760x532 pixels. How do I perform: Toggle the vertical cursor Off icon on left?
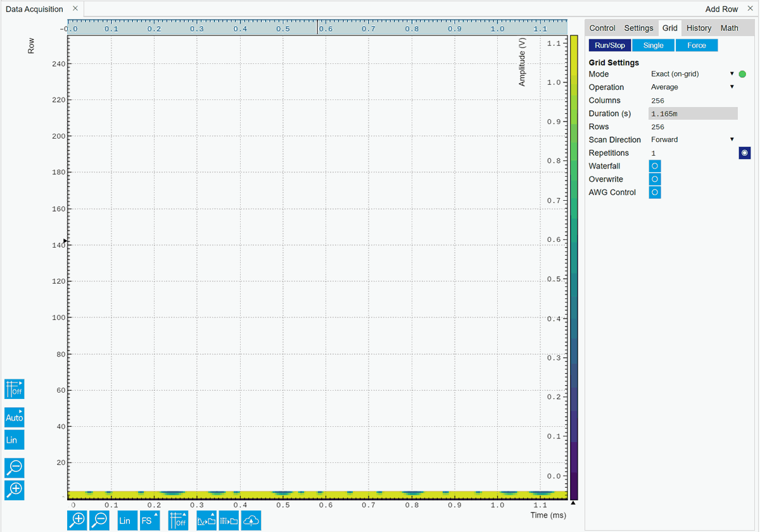click(x=14, y=389)
